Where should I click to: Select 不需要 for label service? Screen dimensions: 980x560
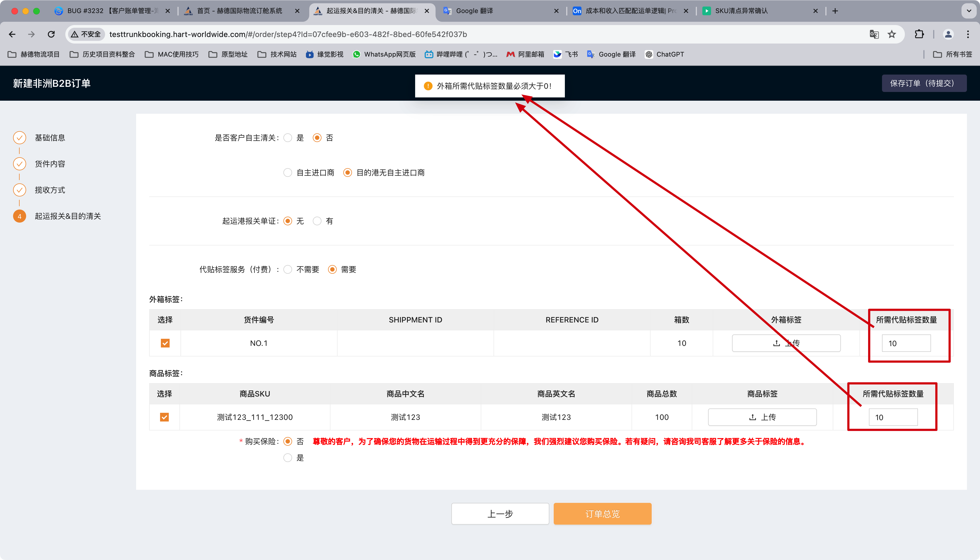click(288, 270)
